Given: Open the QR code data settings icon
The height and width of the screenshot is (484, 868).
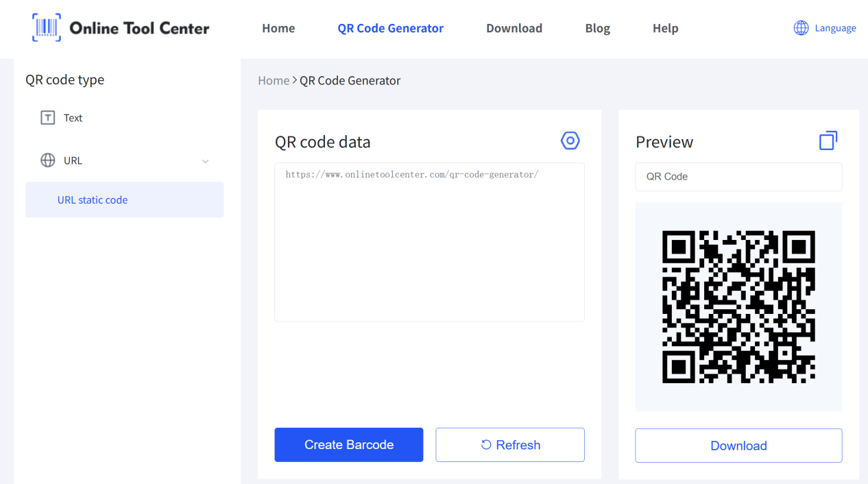Looking at the screenshot, I should (570, 140).
